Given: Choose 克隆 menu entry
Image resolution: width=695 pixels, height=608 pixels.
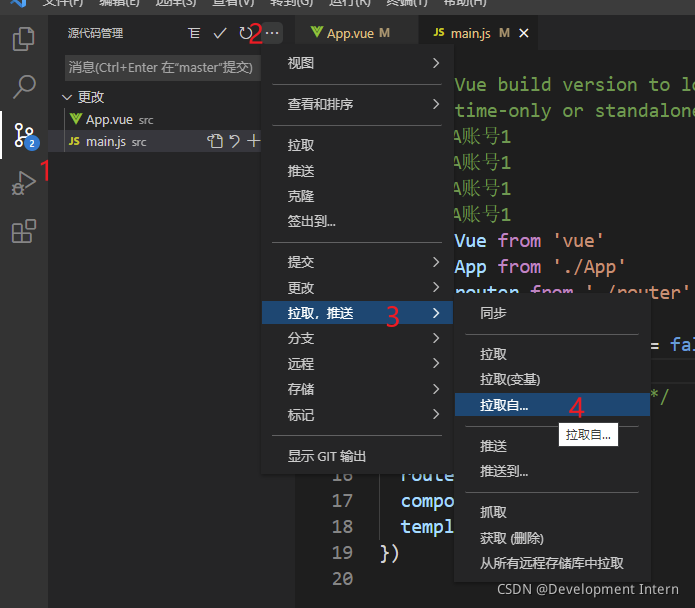Looking at the screenshot, I should 357,196.
